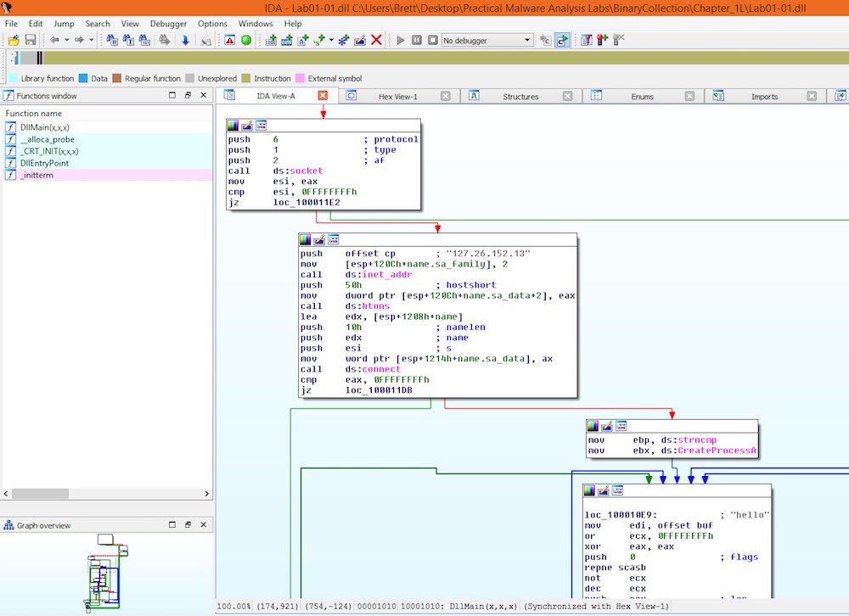This screenshot has width=849, height=616.
Task: Click the list icon on the connect node
Action: (334, 239)
